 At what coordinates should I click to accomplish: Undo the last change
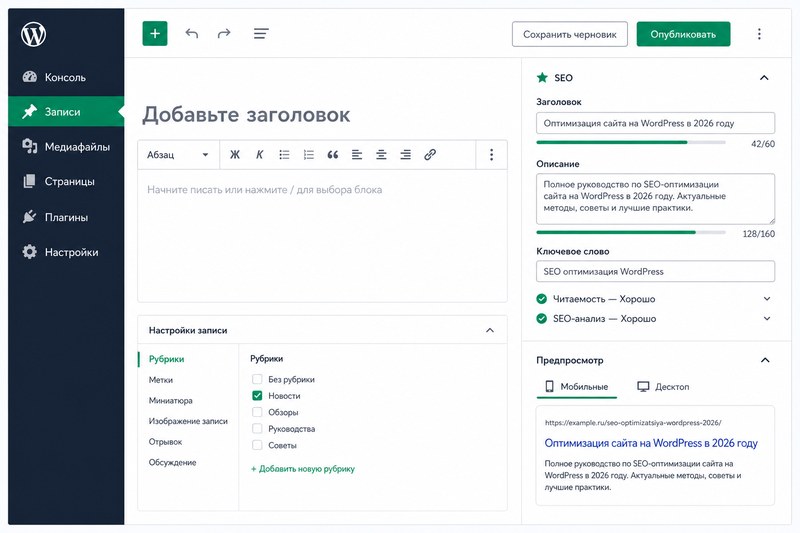[192, 34]
